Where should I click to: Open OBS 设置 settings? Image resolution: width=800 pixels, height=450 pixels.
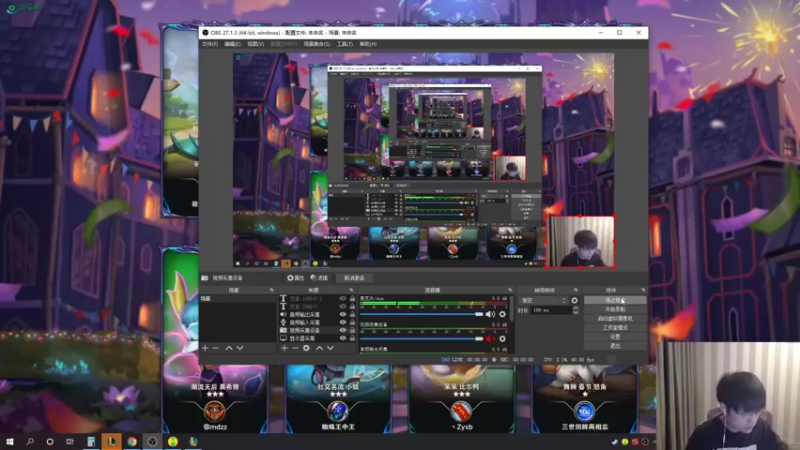pyautogui.click(x=615, y=337)
